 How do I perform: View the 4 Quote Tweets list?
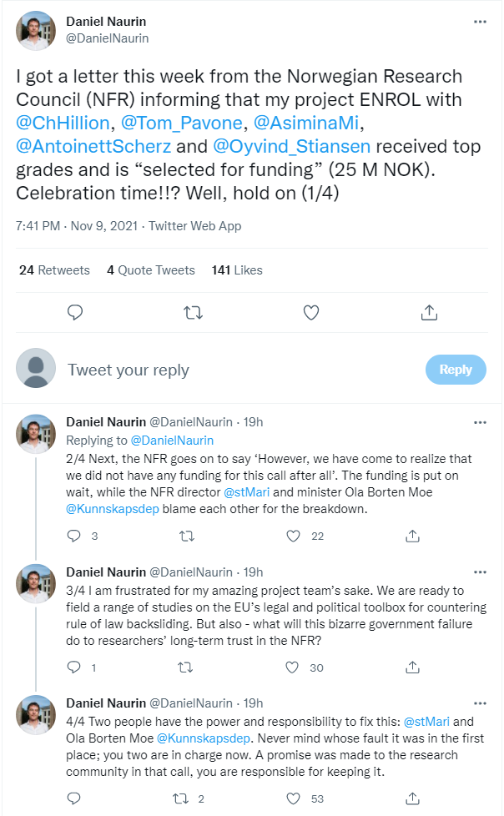(151, 270)
